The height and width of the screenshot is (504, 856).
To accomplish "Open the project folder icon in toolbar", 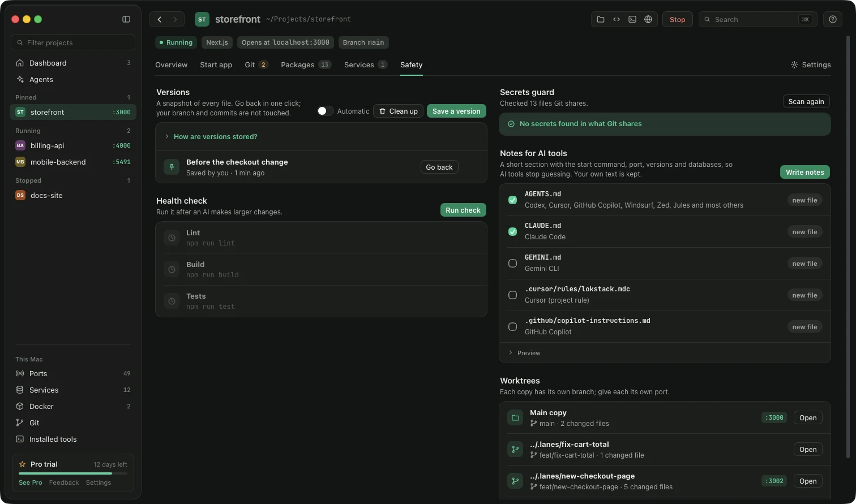I will pos(601,19).
